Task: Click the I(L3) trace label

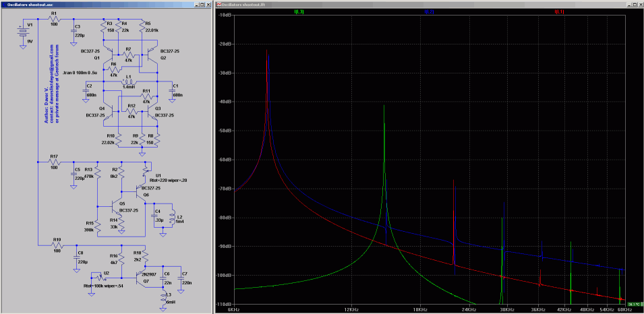Action: 299,11
